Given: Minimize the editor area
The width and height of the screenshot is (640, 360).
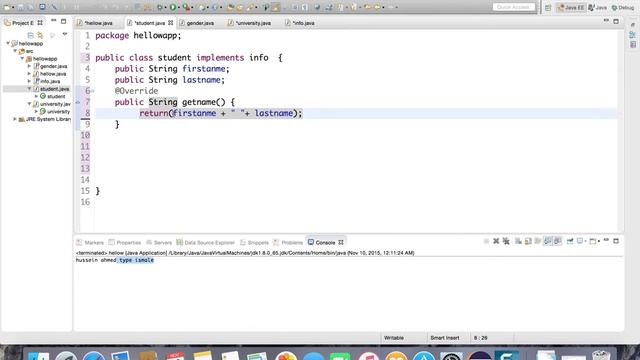Looking at the screenshot, I should click(606, 21).
